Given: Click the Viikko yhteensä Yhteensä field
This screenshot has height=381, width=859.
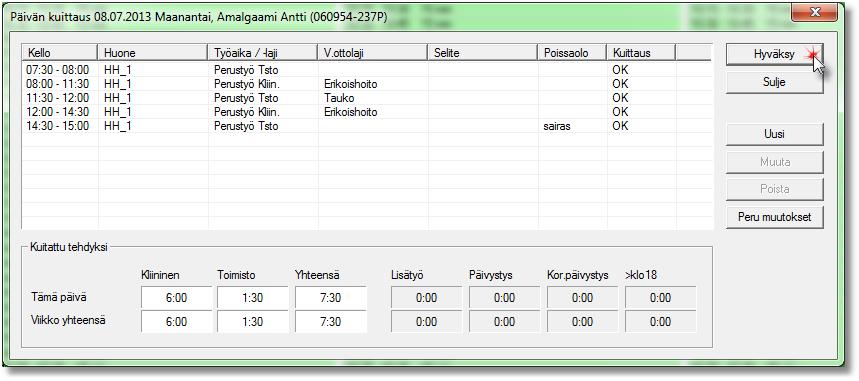Looking at the screenshot, I should click(x=331, y=322).
